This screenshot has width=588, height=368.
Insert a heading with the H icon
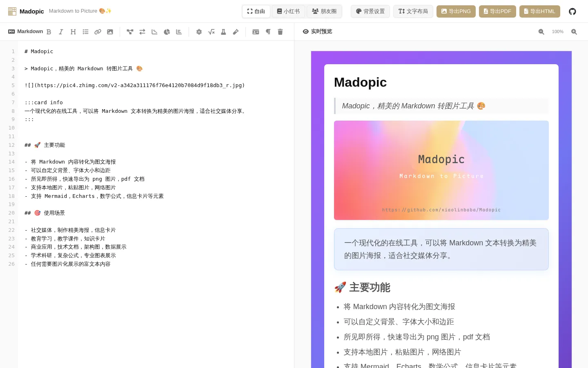(x=73, y=32)
